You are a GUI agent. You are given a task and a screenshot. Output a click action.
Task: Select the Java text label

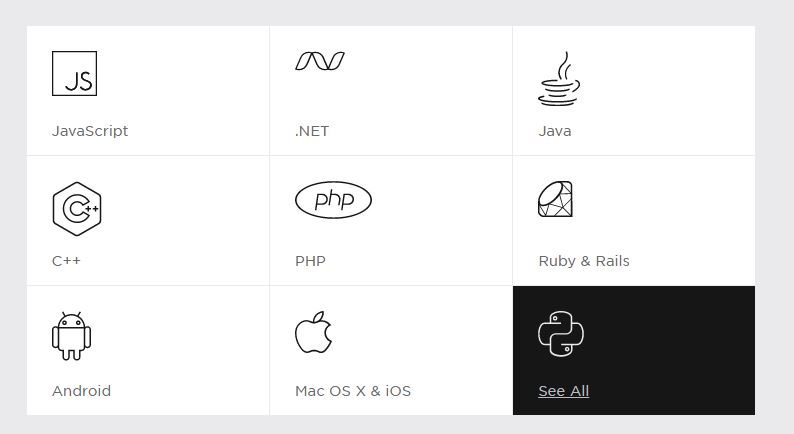tap(555, 131)
